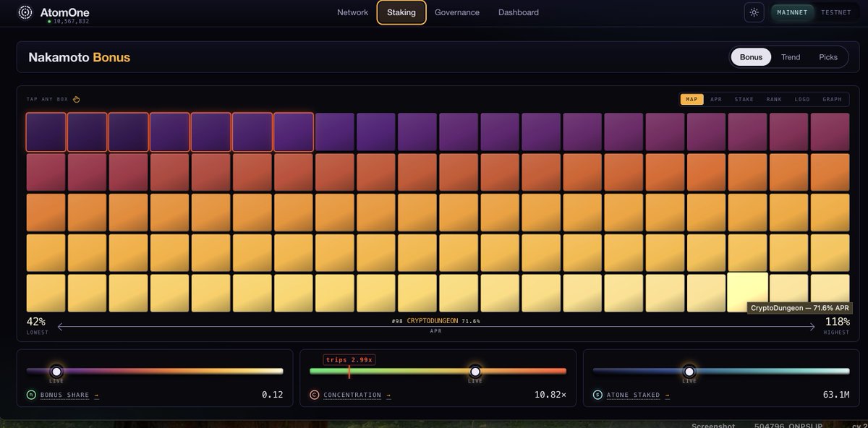Select the APR view mode
The width and height of the screenshot is (868, 428).
716,99
